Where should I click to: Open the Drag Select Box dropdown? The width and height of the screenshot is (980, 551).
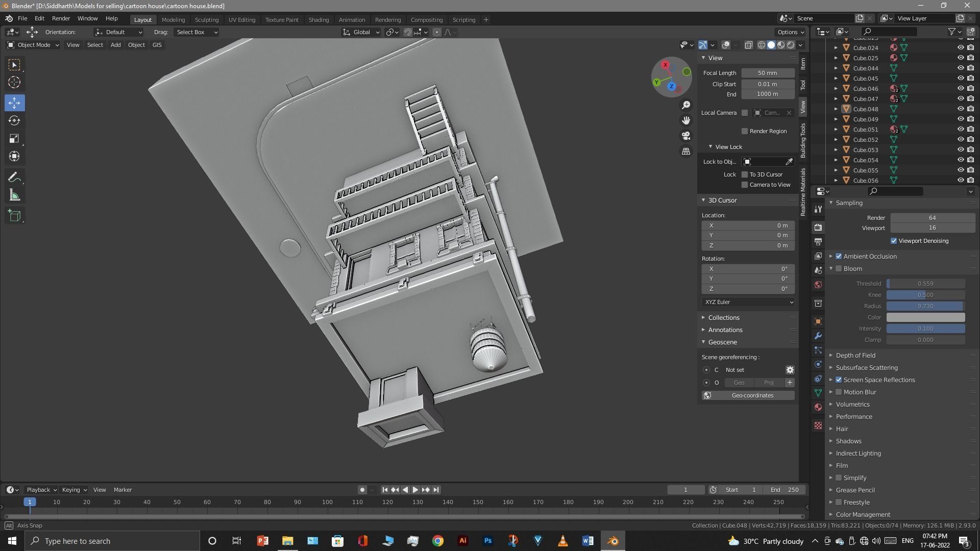point(197,32)
